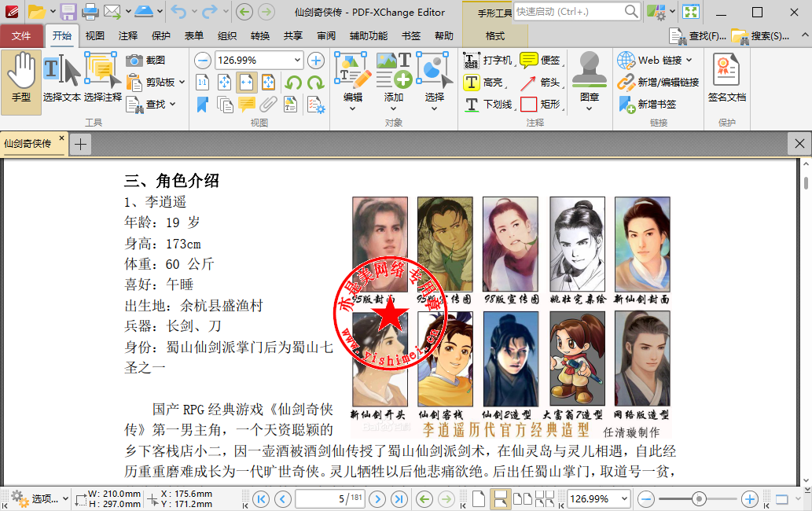This screenshot has width=812, height=511.
Task: Click the zoom out minus button in ribbon
Action: [x=203, y=61]
